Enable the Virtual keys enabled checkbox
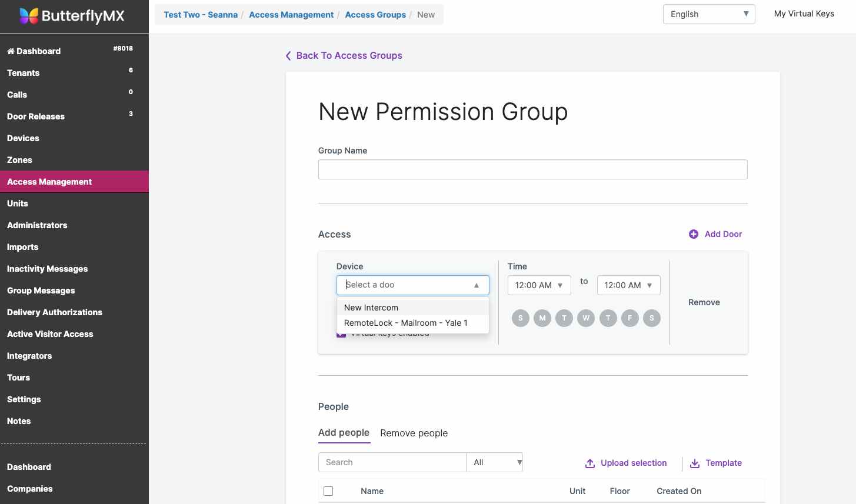This screenshot has width=856, height=504. click(341, 333)
